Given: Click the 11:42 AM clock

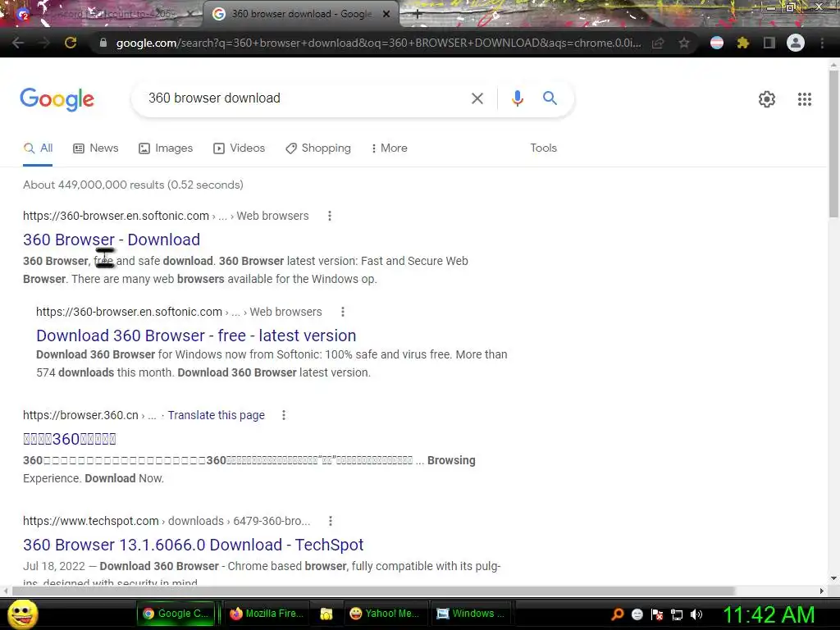Looking at the screenshot, I should coord(769,615).
